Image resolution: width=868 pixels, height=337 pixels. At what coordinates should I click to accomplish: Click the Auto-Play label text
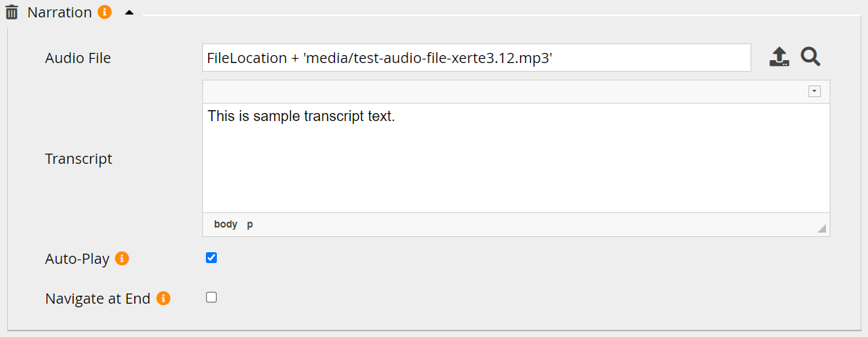click(77, 259)
